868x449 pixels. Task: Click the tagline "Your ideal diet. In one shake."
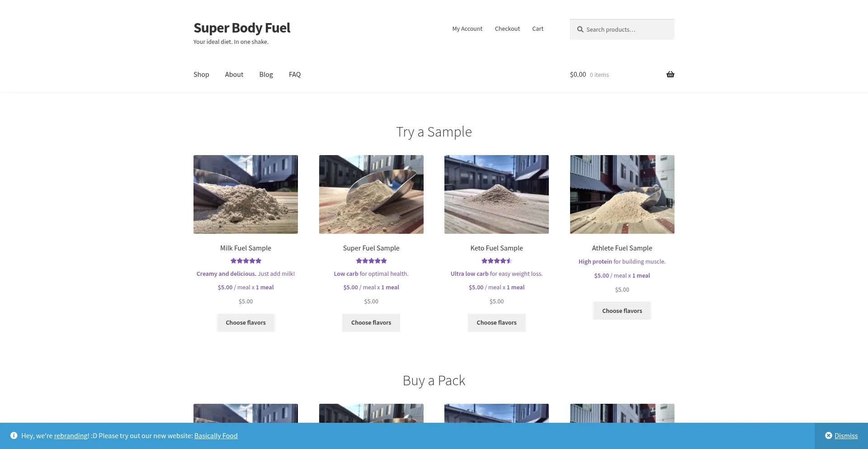click(231, 42)
